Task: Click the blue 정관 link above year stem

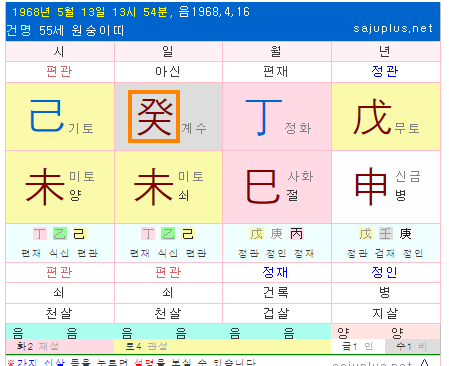Action: (385, 71)
